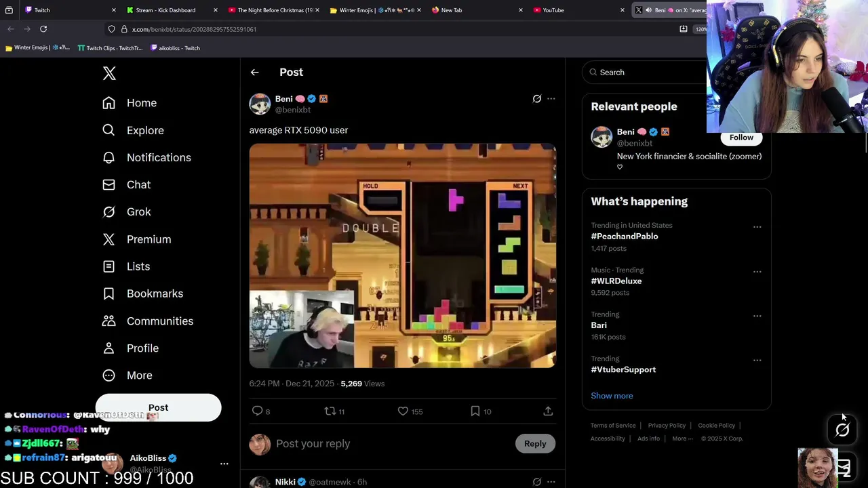Open Privacy Policy link
This screenshot has height=488, width=868.
pos(667,426)
